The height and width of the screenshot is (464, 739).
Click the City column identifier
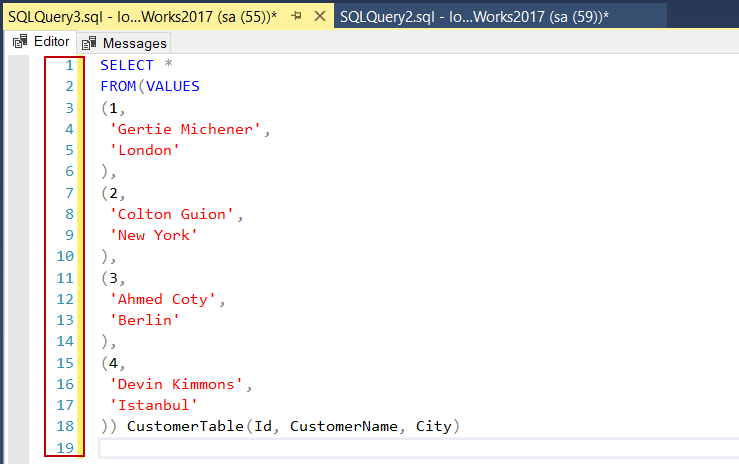[x=434, y=426]
